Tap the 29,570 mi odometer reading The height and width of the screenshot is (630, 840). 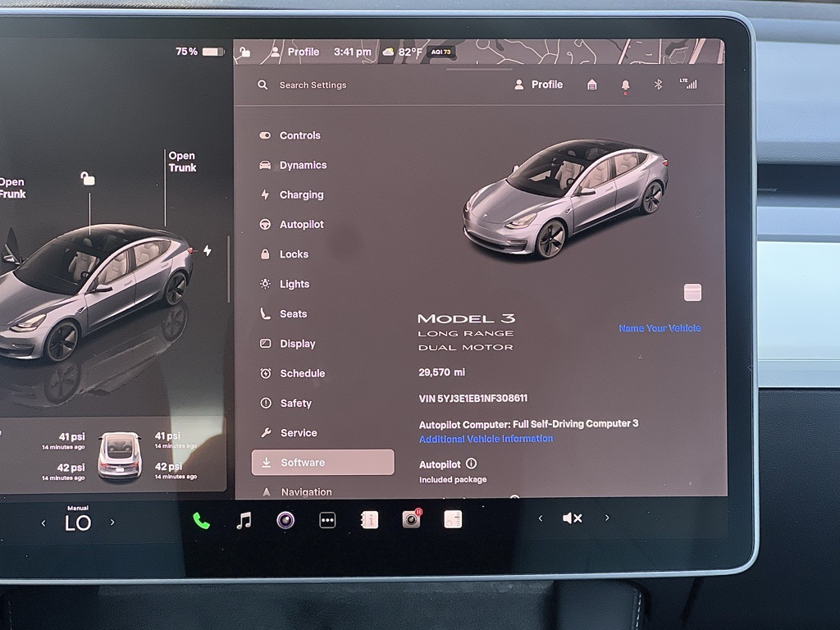coord(442,372)
